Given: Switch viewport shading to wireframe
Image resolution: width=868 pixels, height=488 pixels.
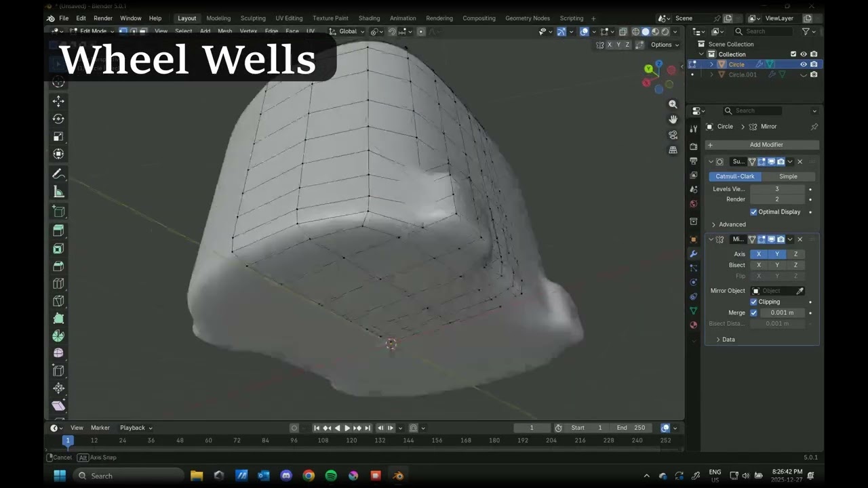Looking at the screenshot, I should click(x=635, y=32).
